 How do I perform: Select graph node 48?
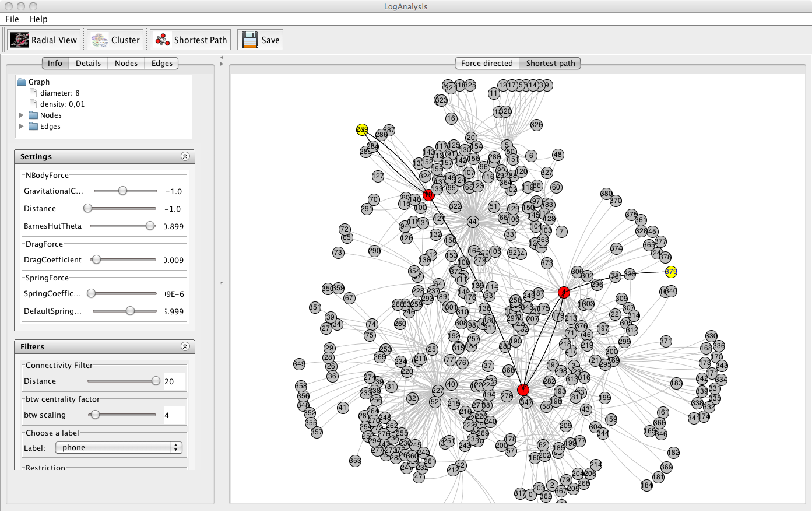(x=558, y=155)
